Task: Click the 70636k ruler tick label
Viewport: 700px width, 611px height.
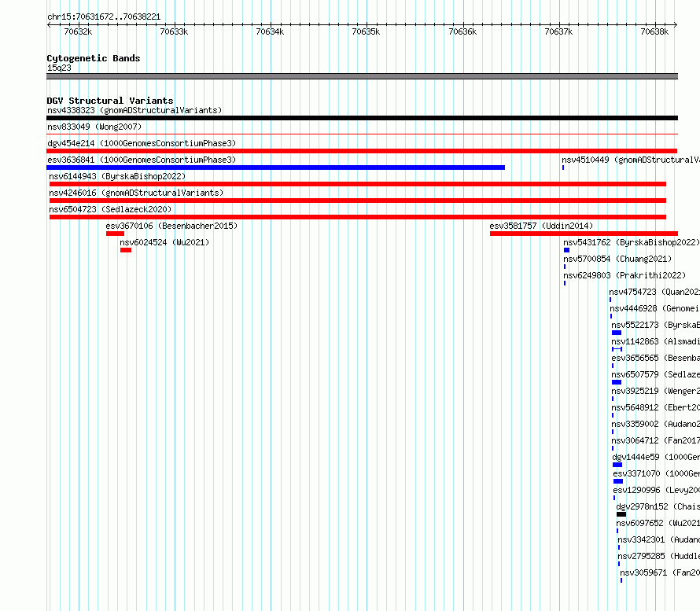Action: pyautogui.click(x=462, y=31)
